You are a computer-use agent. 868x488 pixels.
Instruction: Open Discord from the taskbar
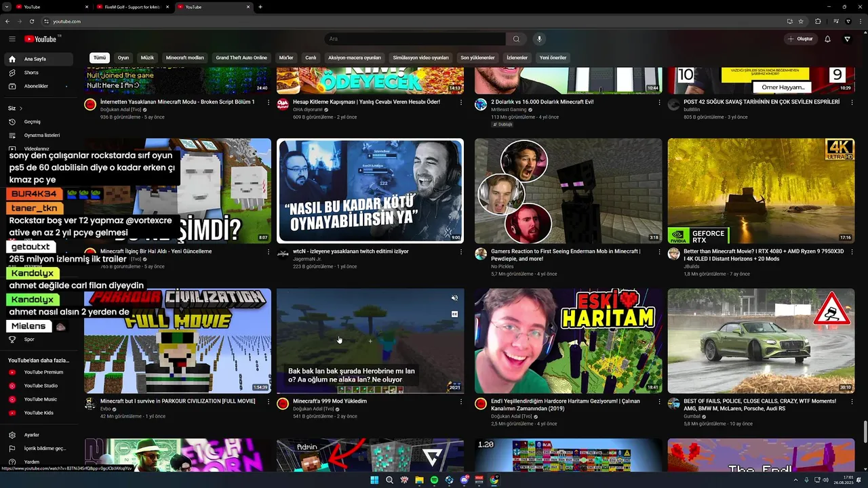pyautogui.click(x=464, y=480)
